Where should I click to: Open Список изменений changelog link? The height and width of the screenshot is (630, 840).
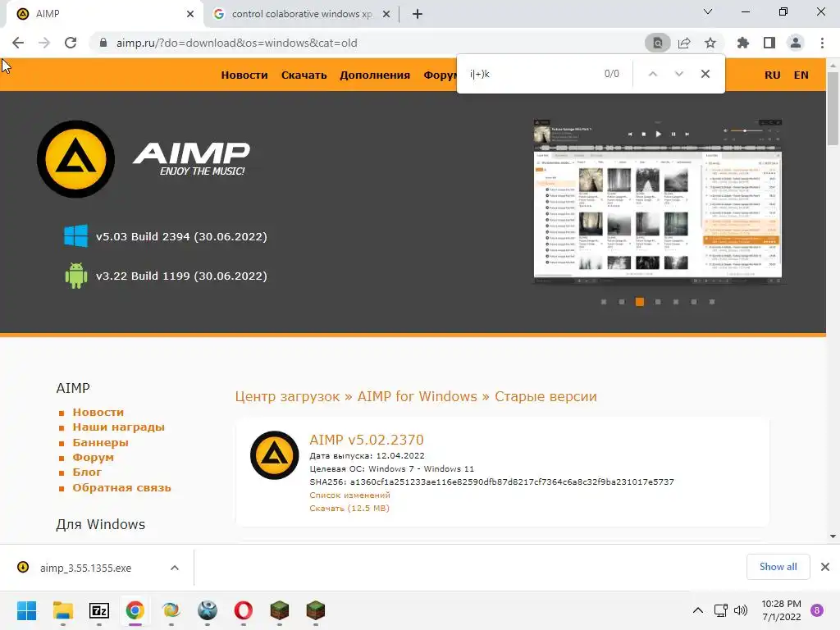[349, 495]
